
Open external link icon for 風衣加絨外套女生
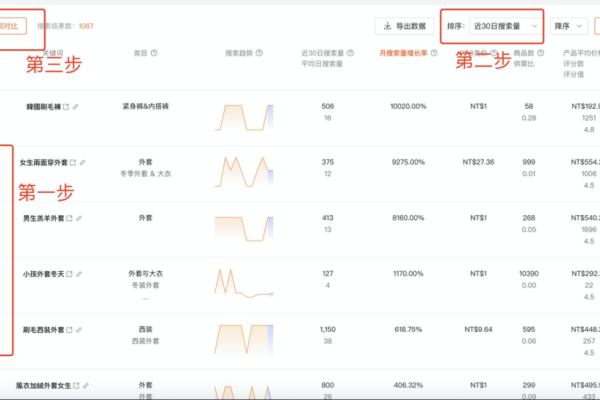tap(76, 385)
